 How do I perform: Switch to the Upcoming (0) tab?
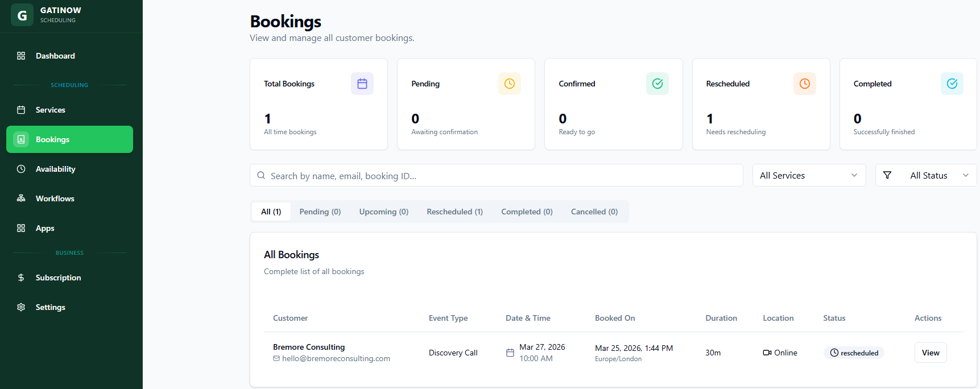coord(384,212)
